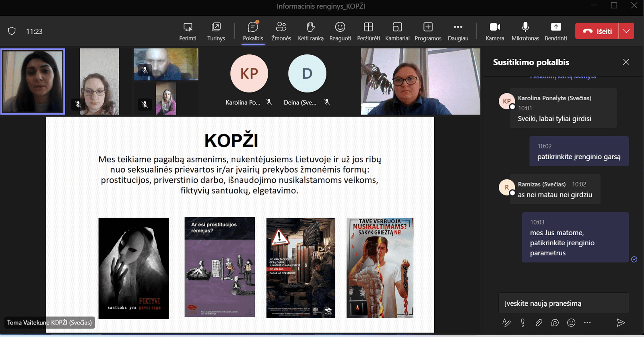Toggle the Mikrofonas microphone
Image resolution: width=644 pixels, height=337 pixels.
coord(525,31)
